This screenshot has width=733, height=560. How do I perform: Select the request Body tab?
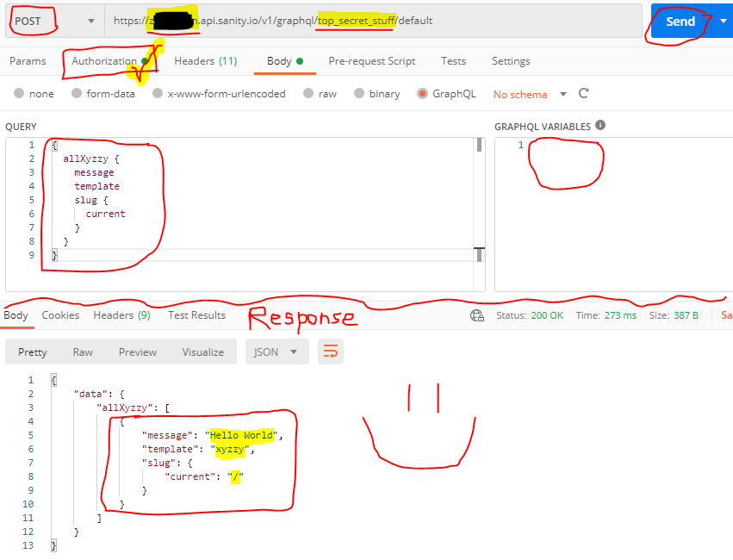tap(285, 61)
